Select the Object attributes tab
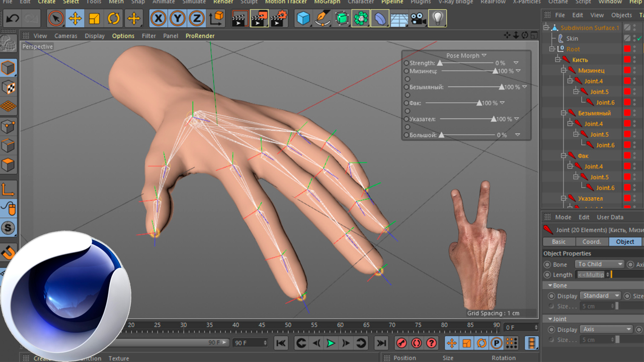644x362 pixels. 625,242
